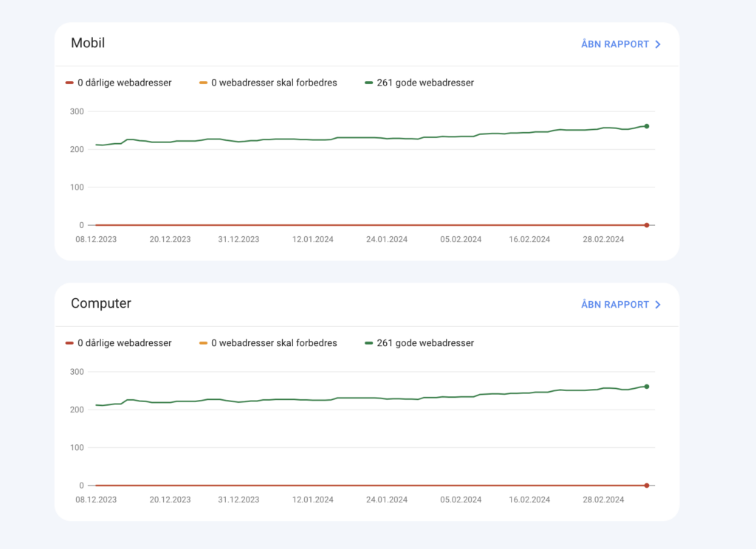Toggle '0 dårlige webadresser' legend in Mobil card
The height and width of the screenshot is (549, 756).
(119, 83)
